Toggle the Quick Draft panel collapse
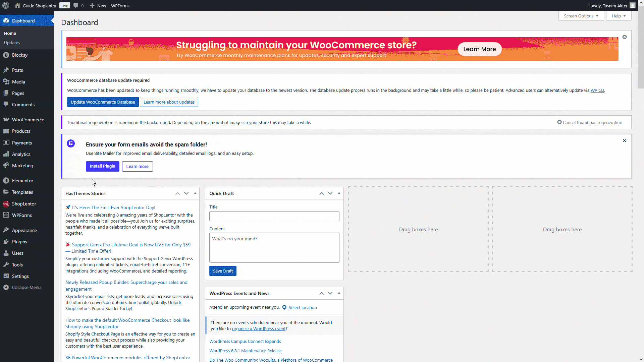Image resolution: width=644 pixels, height=362 pixels. point(339,193)
